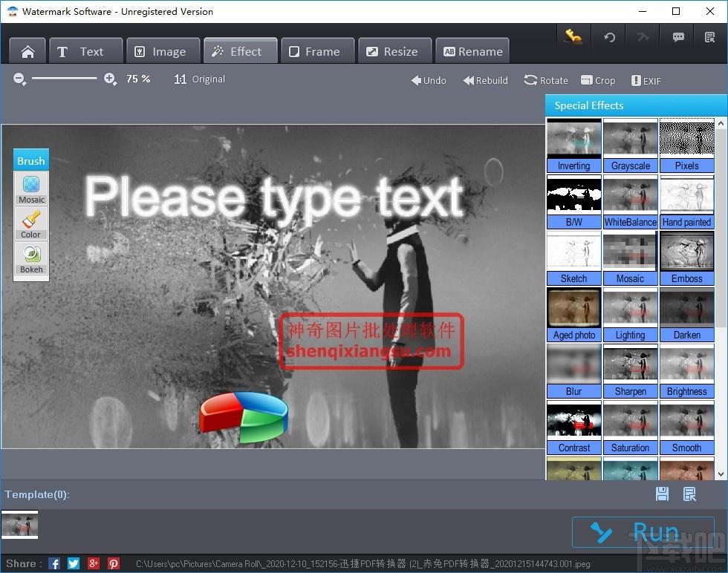Select the Mosaic brush tool
The width and height of the screenshot is (728, 573).
[x=31, y=189]
